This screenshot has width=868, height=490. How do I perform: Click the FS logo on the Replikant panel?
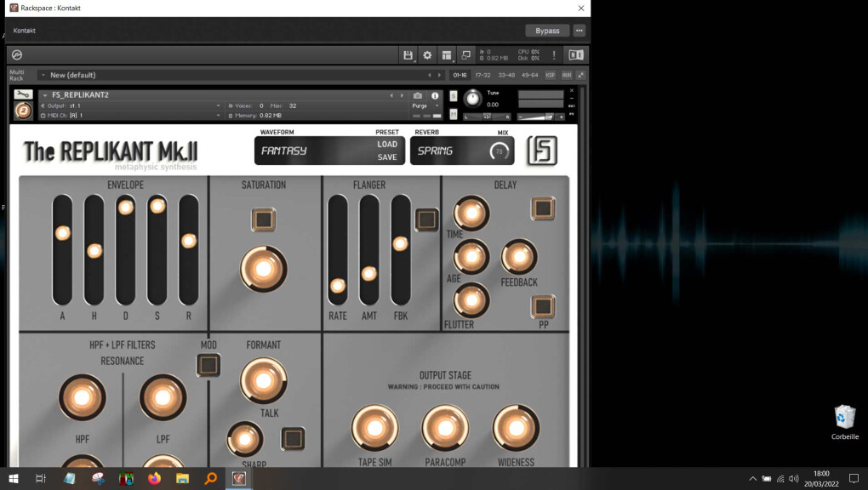click(x=542, y=150)
